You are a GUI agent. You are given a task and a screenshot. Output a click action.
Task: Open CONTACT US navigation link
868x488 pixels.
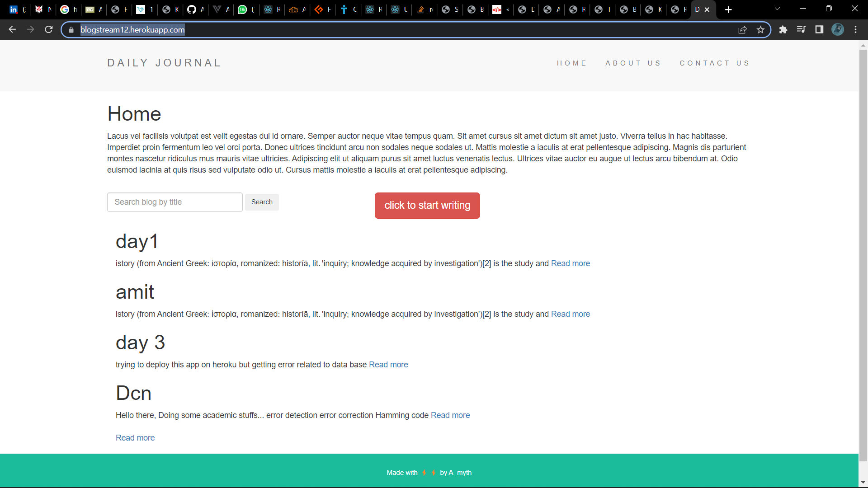714,63
